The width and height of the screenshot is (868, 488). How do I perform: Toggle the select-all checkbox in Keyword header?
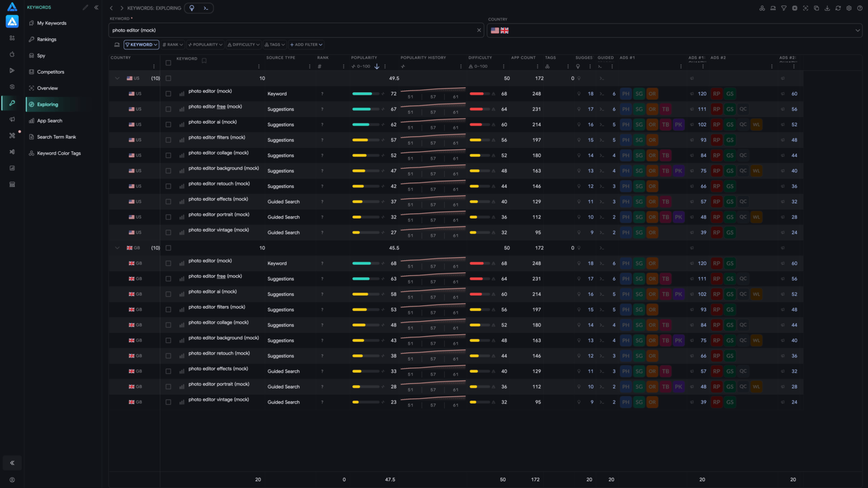click(x=168, y=63)
